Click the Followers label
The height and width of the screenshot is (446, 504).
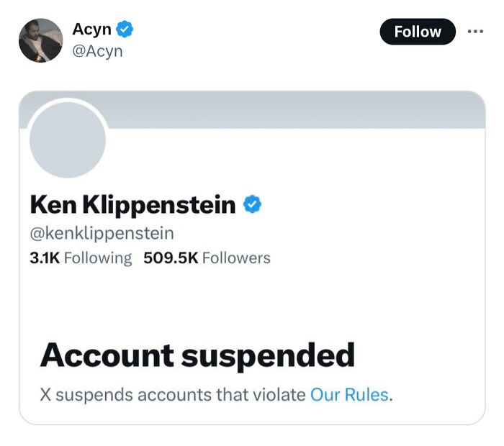click(236, 258)
